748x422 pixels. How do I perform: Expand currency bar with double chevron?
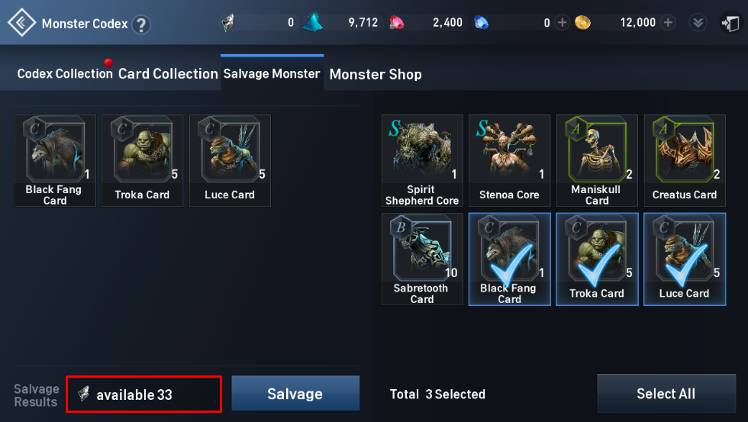click(x=698, y=23)
